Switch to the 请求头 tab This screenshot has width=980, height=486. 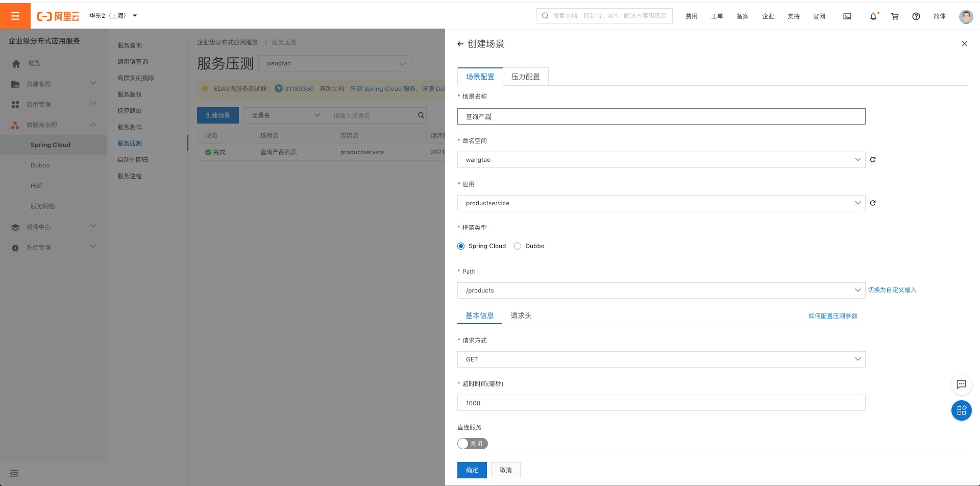[x=521, y=315]
